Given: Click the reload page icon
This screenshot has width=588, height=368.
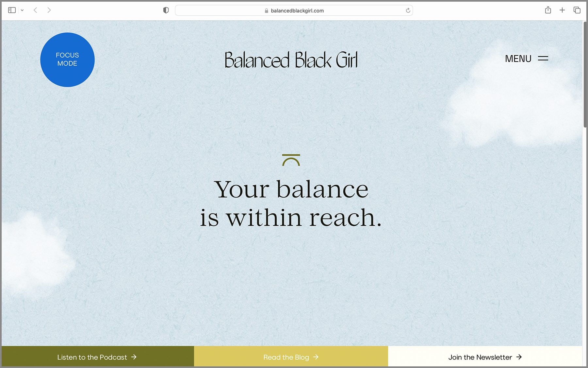Looking at the screenshot, I should click(408, 10).
